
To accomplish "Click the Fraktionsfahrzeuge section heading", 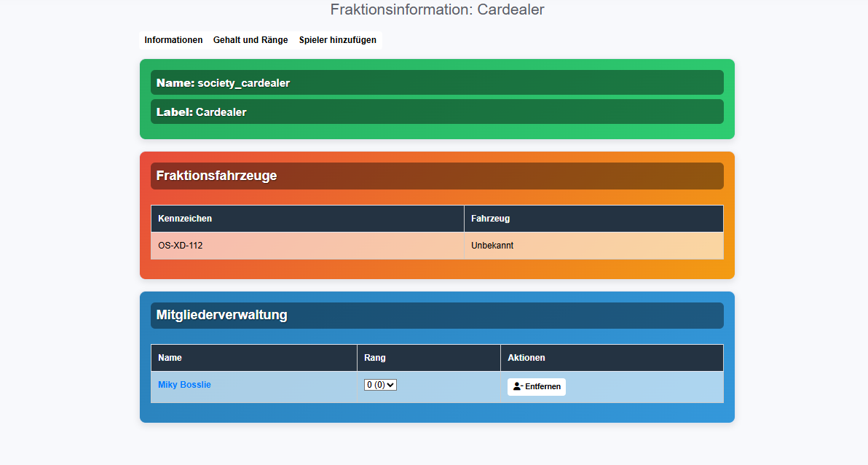I will click(216, 176).
